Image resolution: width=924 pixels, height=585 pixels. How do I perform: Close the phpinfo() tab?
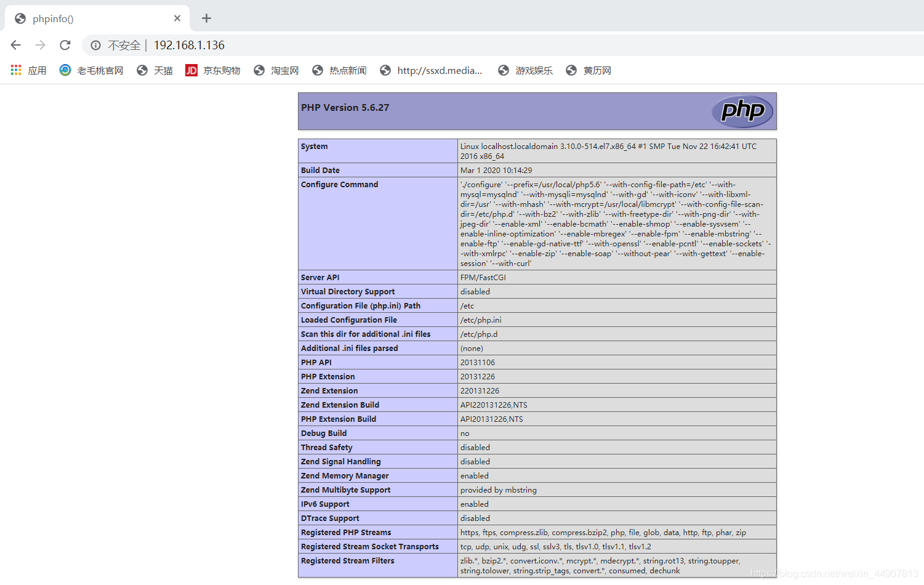pyautogui.click(x=177, y=18)
